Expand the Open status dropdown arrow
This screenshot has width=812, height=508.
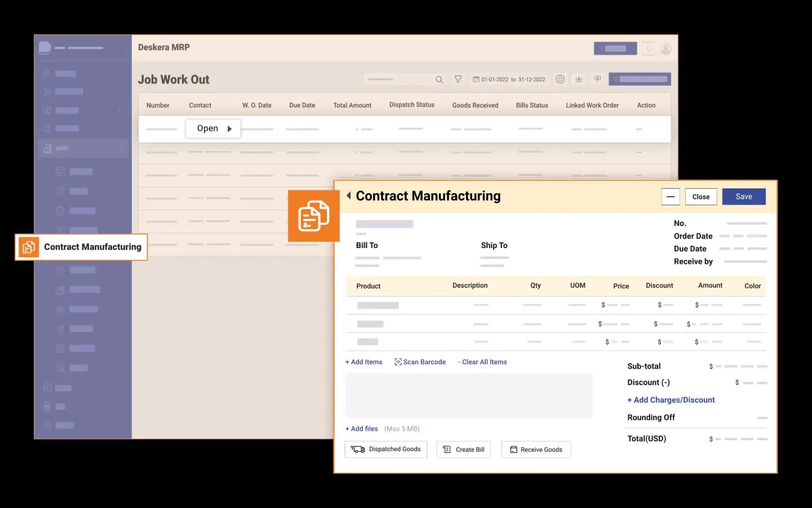coord(229,129)
